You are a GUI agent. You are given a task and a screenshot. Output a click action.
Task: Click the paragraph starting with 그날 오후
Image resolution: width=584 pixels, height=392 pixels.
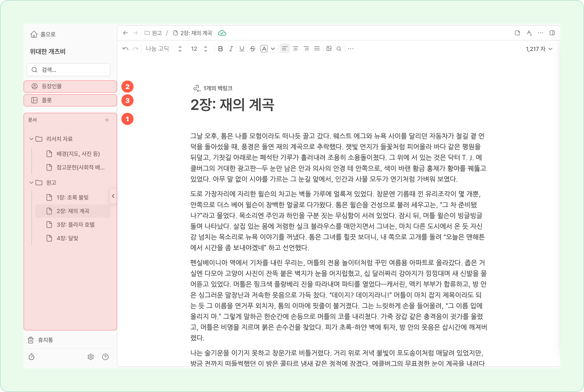338,158
